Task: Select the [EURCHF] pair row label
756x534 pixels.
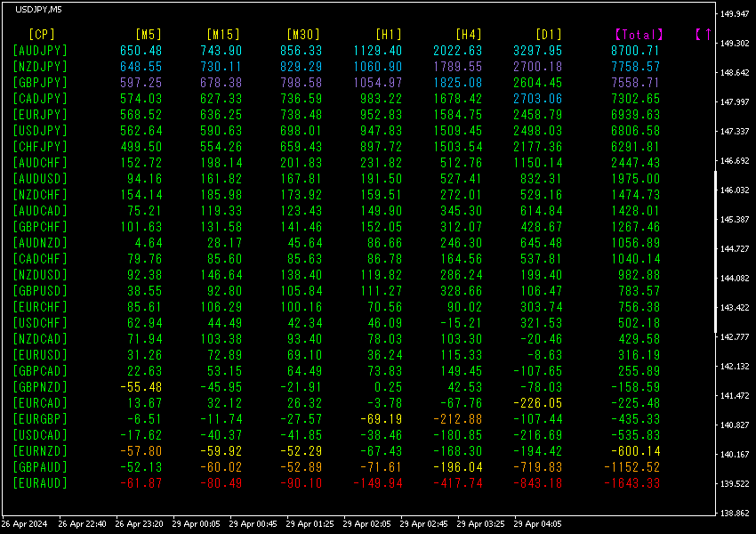Action: click(40, 307)
